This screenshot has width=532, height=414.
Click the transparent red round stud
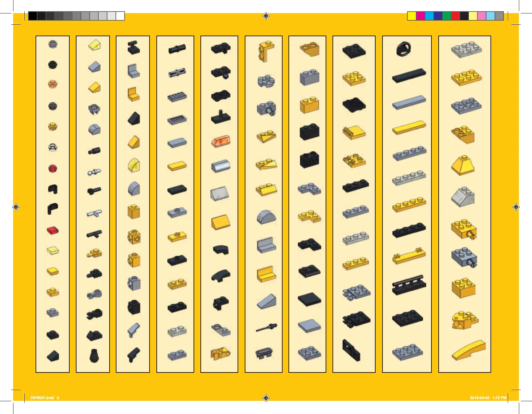pos(53,169)
